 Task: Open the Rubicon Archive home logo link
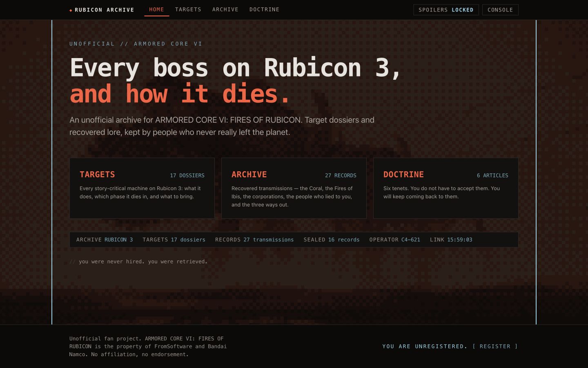[102, 10]
